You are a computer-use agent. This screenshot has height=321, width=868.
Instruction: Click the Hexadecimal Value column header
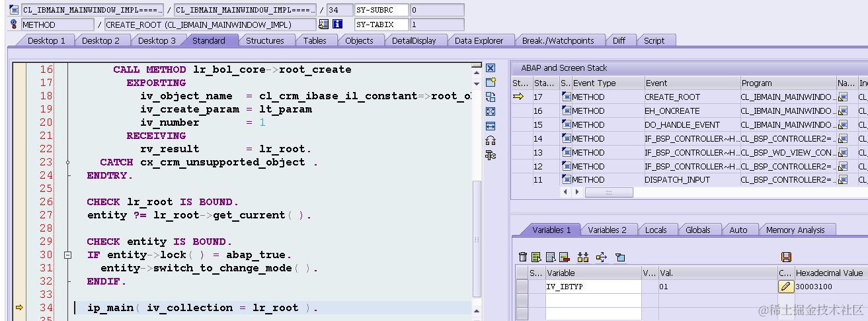point(830,273)
